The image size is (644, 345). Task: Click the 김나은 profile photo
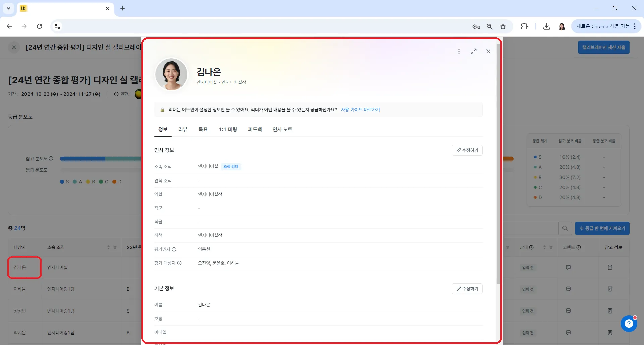[x=171, y=74]
